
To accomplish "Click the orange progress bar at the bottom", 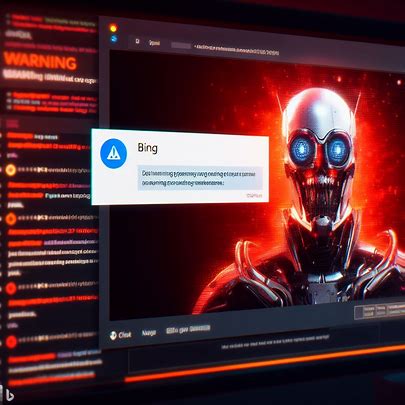I will click(x=265, y=363).
